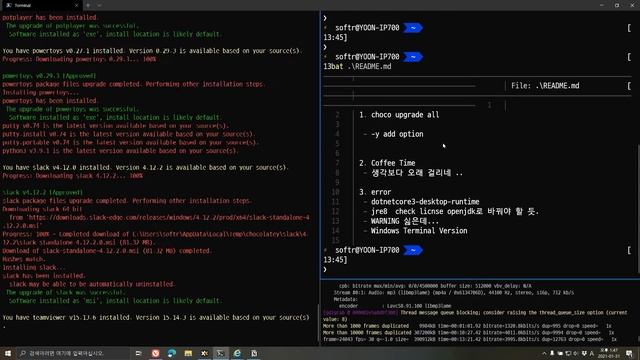The image size is (640, 360).
Task: Open the new-tab profile dropdown arrow
Action: click(x=99, y=5)
